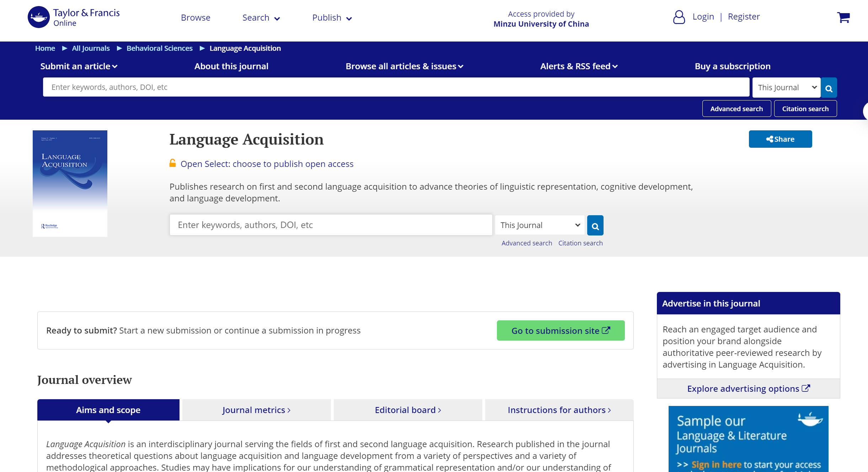Focus the header keyword search field
Viewport: 868px width, 472px height.
coord(396,87)
